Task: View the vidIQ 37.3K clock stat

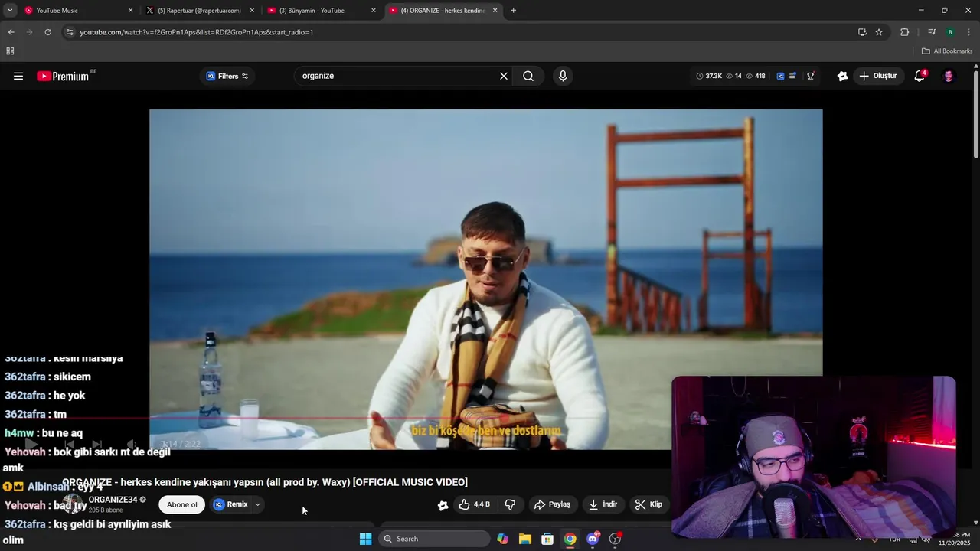Action: coord(709,76)
